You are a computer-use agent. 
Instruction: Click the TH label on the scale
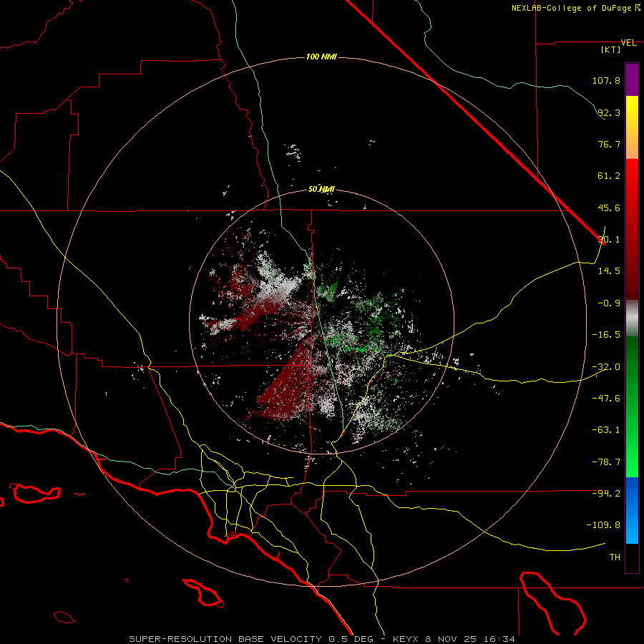615,557
